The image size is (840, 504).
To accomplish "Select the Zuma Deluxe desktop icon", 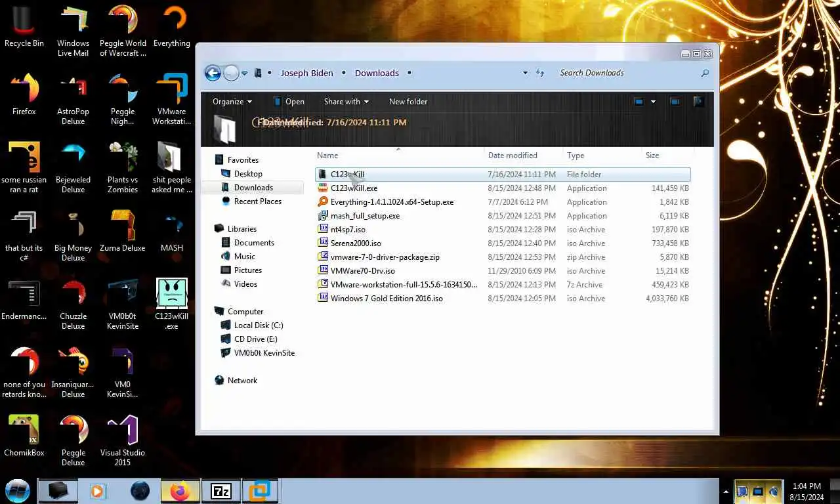I will point(123,231).
